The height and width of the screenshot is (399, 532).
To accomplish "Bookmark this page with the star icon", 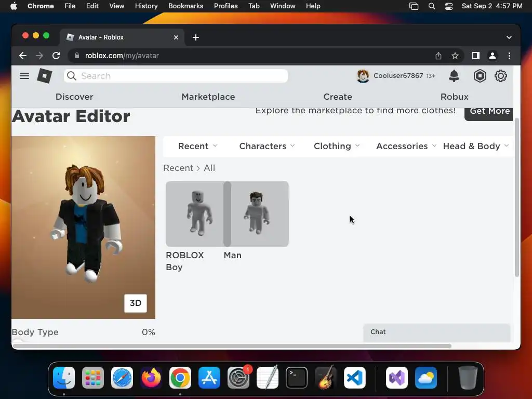I will click(x=455, y=56).
